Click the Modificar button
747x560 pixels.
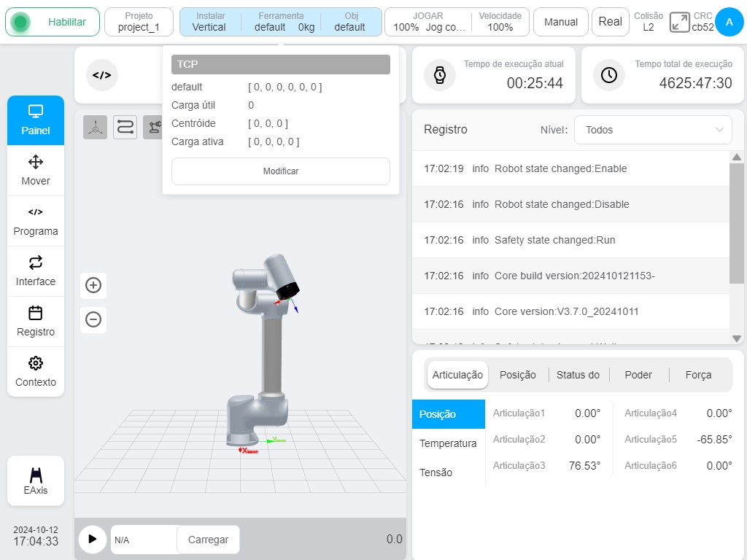pos(281,171)
